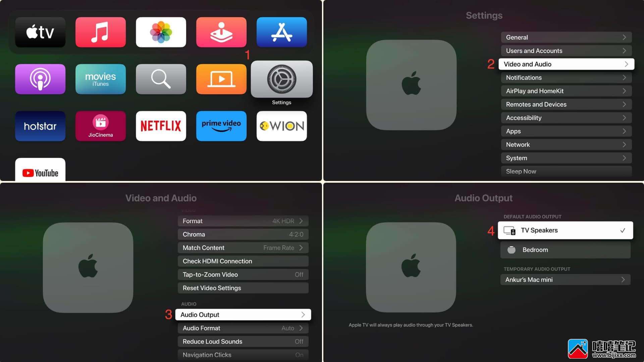This screenshot has width=644, height=362.
Task: Open Netflix app
Action: (161, 126)
